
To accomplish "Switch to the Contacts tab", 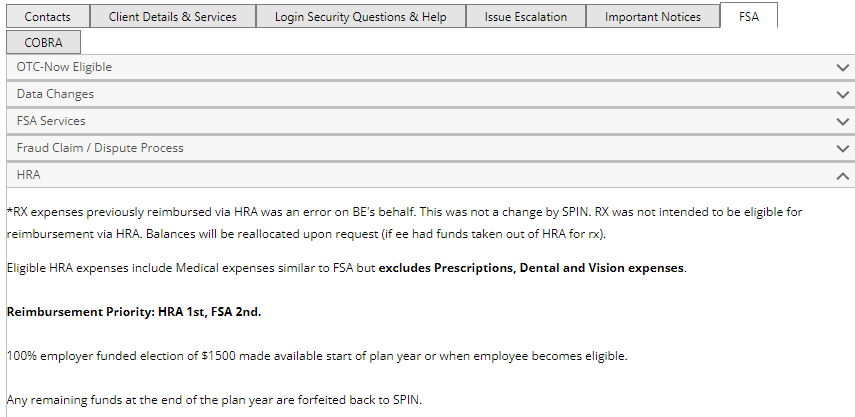I will 47,16.
